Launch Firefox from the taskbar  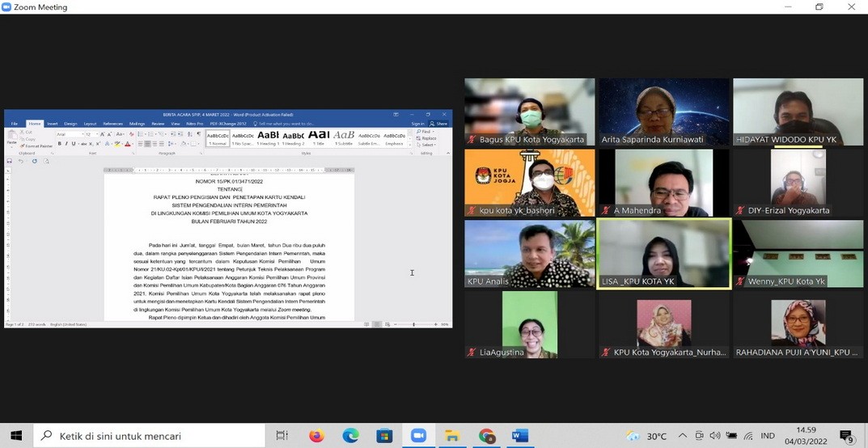[316, 436]
